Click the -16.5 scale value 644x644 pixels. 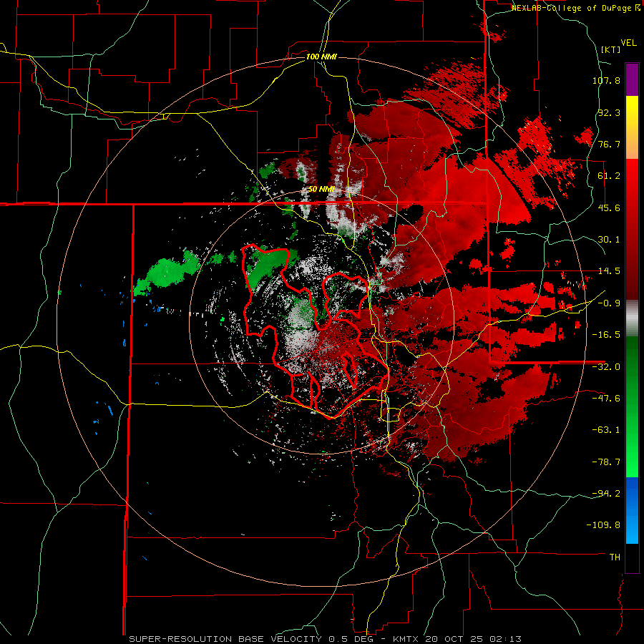(x=606, y=335)
